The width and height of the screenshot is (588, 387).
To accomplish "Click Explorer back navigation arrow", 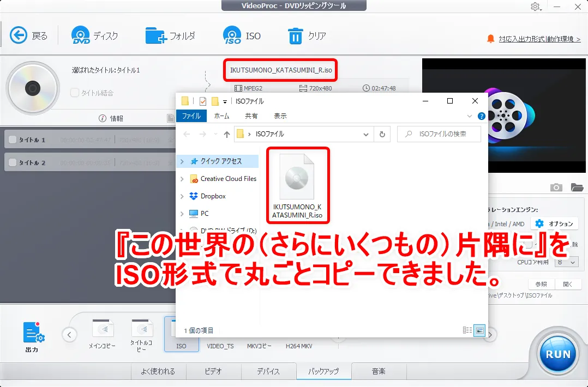I will 187,134.
